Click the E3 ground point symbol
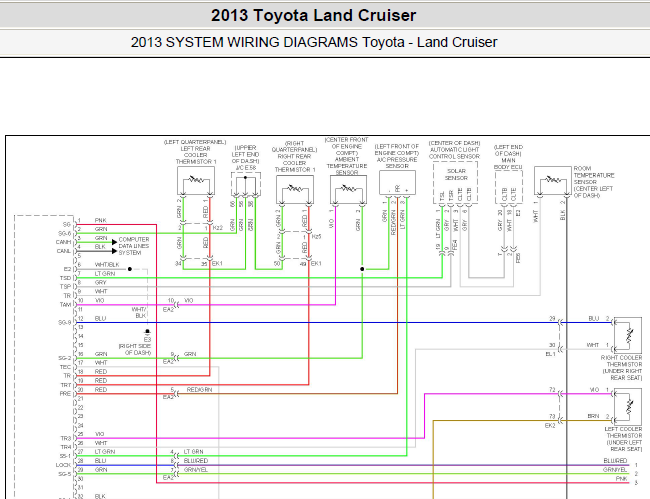The image size is (650, 499). coord(147,331)
